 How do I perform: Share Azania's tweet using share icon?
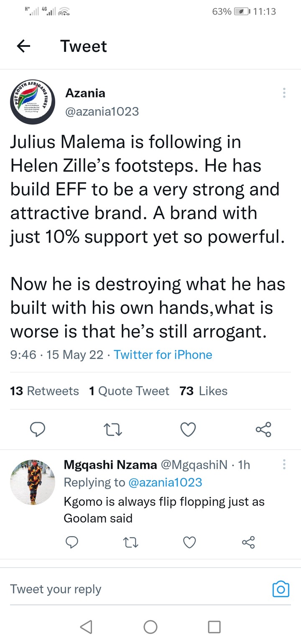pyautogui.click(x=263, y=430)
